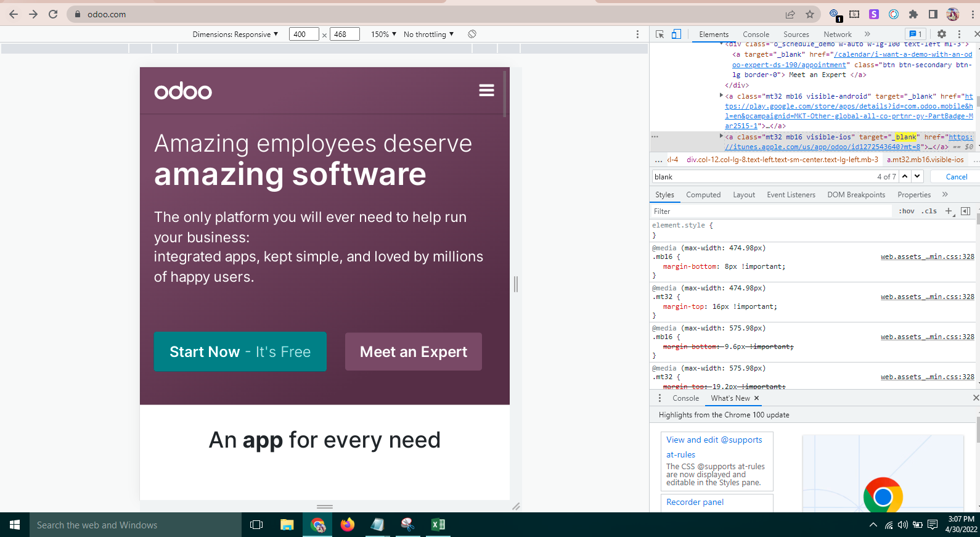Toggle the .cls element classes panel

[929, 211]
